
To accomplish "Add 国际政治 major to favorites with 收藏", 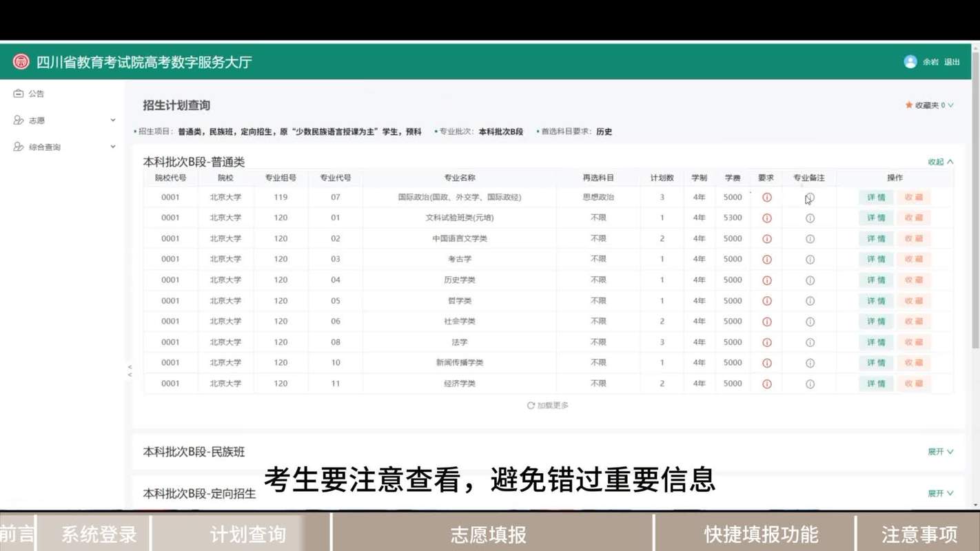I will tap(914, 198).
